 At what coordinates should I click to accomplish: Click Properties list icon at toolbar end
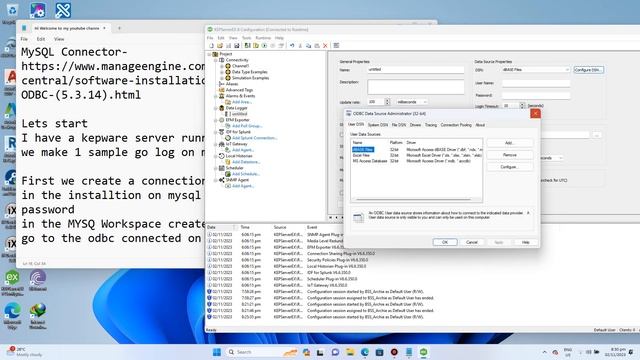coord(336,46)
